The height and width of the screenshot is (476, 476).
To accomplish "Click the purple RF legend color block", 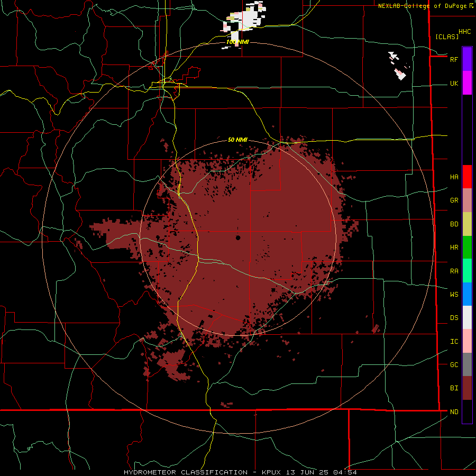I will click(x=467, y=59).
